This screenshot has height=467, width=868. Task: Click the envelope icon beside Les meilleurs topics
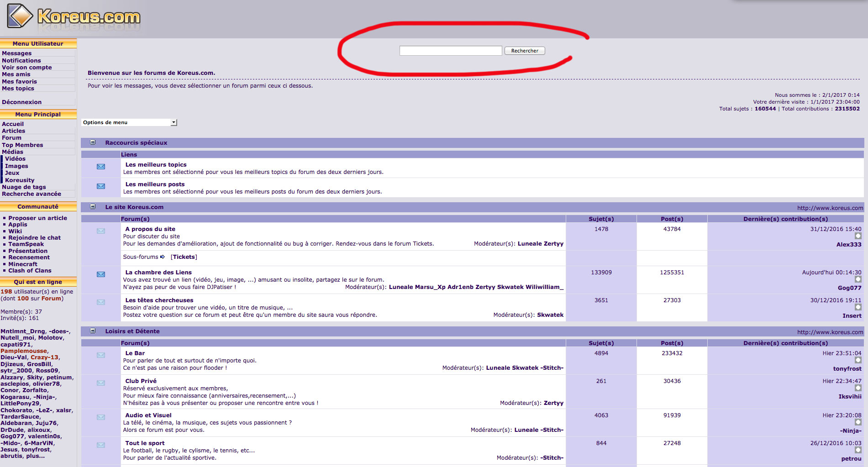[x=101, y=167]
